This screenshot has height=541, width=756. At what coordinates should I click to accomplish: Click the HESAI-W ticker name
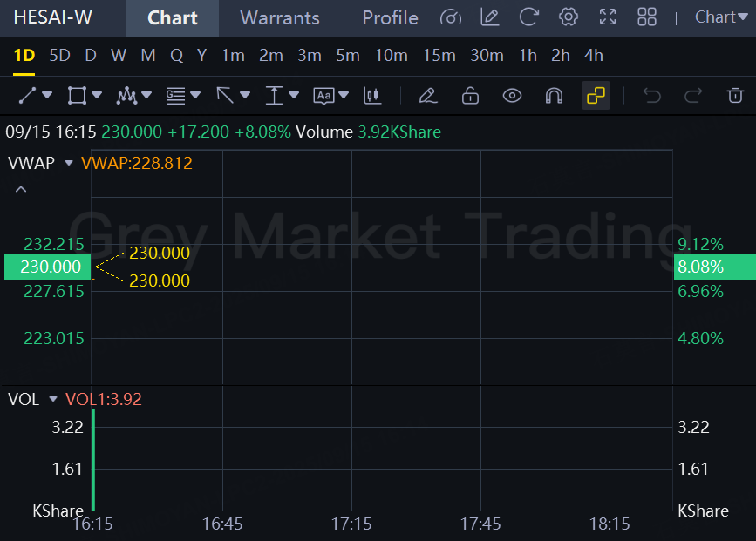[x=53, y=17]
